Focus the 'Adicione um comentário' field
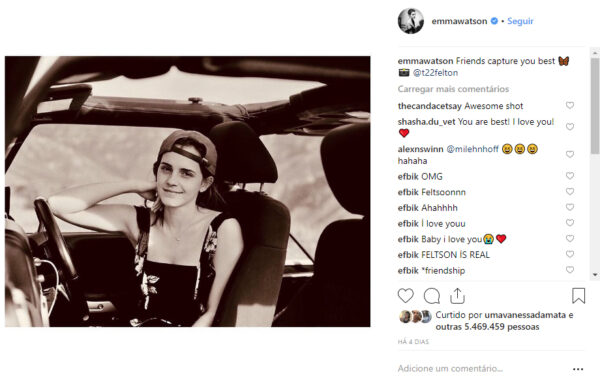This screenshot has width=600, height=380. tap(482, 369)
